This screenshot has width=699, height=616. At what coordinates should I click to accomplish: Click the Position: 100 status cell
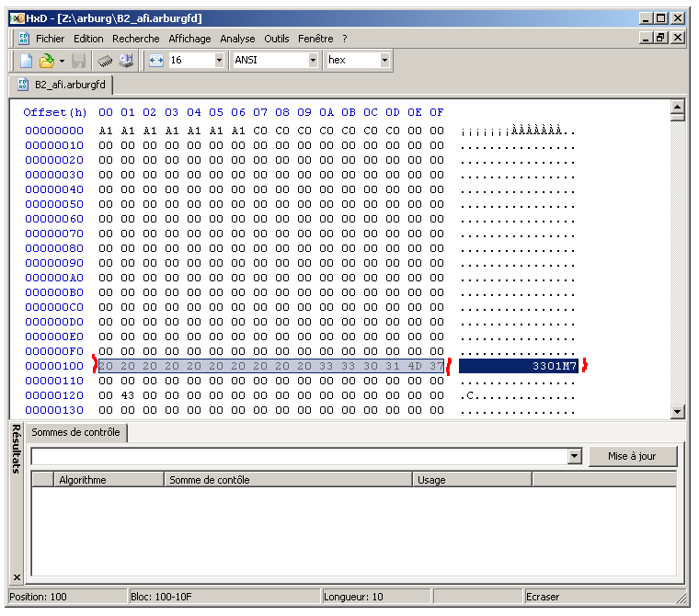(x=68, y=597)
